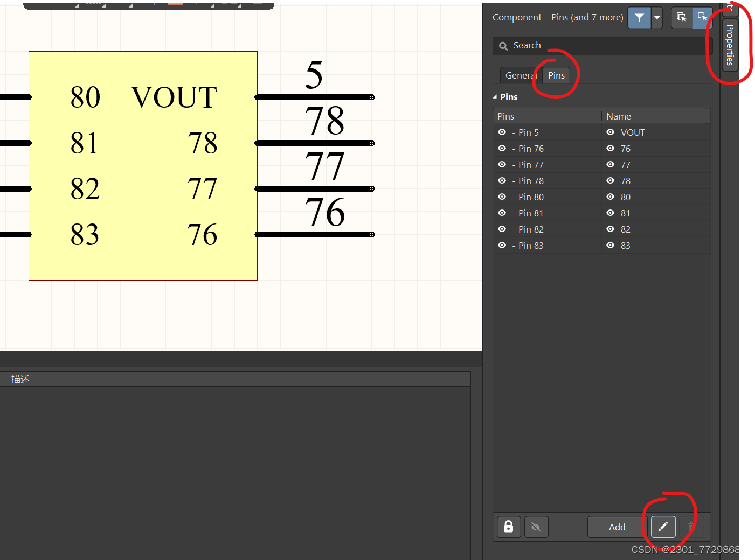The height and width of the screenshot is (560, 755).
Task: Toggle name visibility eye for name 81
Action: pos(611,213)
